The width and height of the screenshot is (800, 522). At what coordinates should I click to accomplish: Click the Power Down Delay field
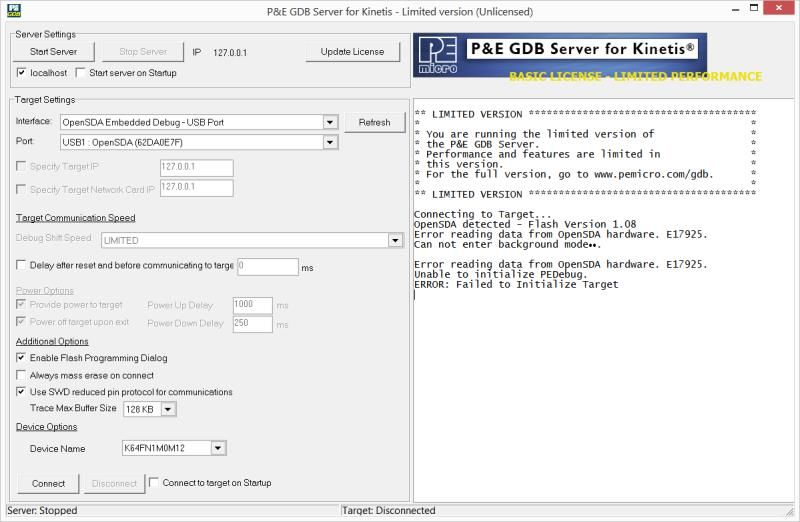click(253, 324)
